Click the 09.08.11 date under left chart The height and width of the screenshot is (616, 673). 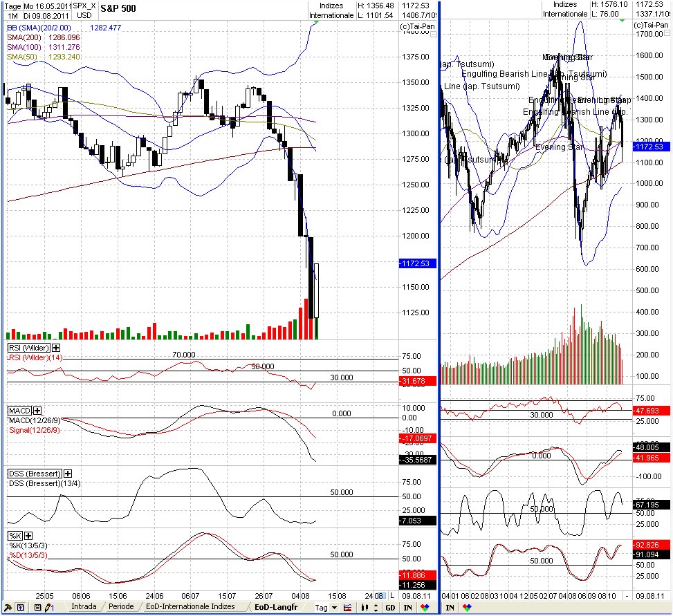[x=416, y=596]
